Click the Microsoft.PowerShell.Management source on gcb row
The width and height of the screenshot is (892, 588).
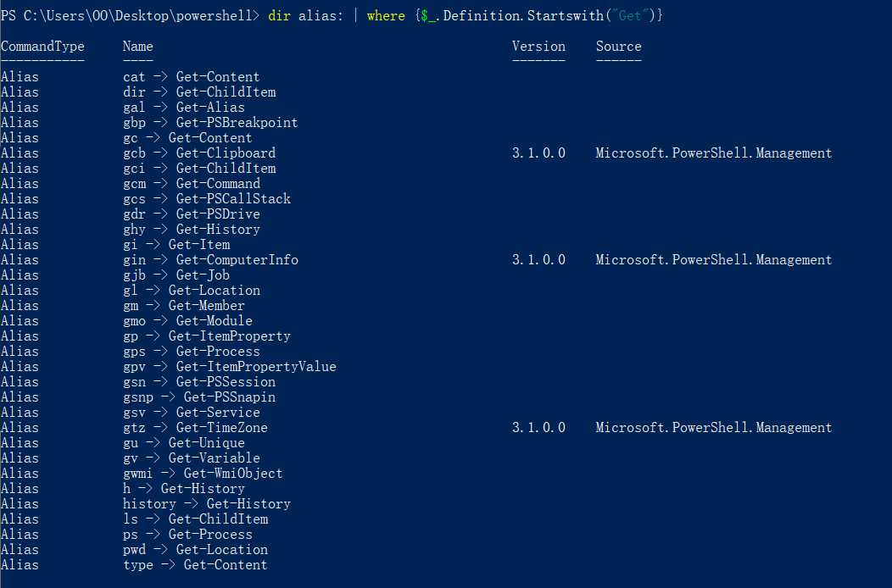713,153
